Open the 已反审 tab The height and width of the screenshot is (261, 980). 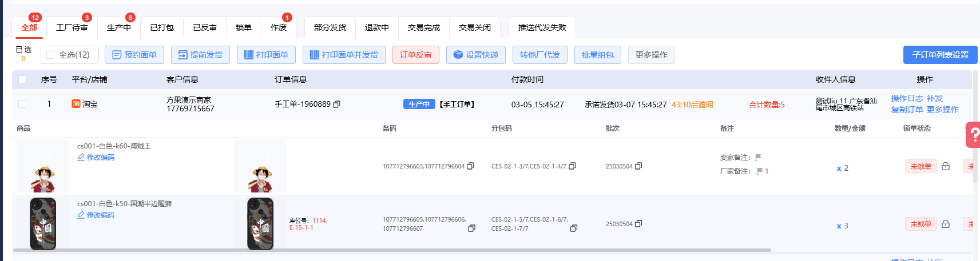(x=205, y=27)
